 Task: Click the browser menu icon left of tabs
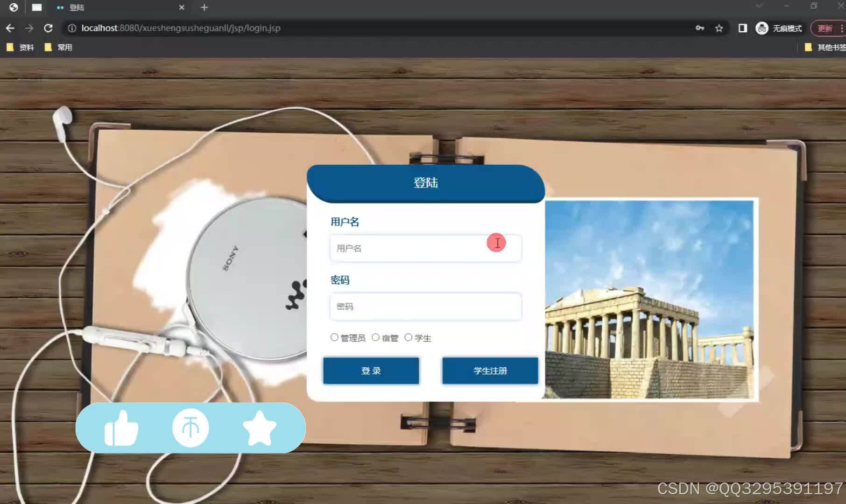click(x=14, y=7)
